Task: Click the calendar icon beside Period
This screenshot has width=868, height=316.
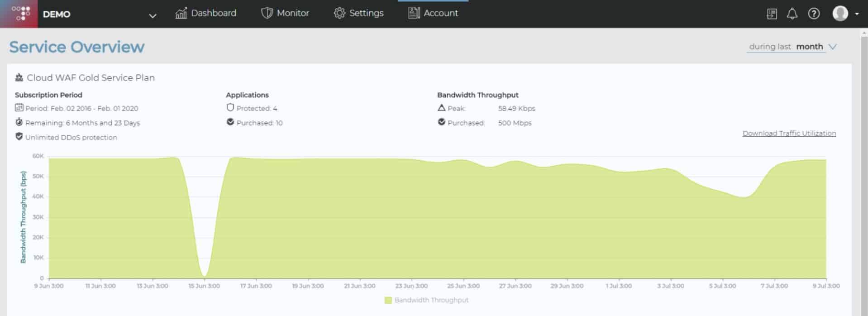Action: click(19, 108)
